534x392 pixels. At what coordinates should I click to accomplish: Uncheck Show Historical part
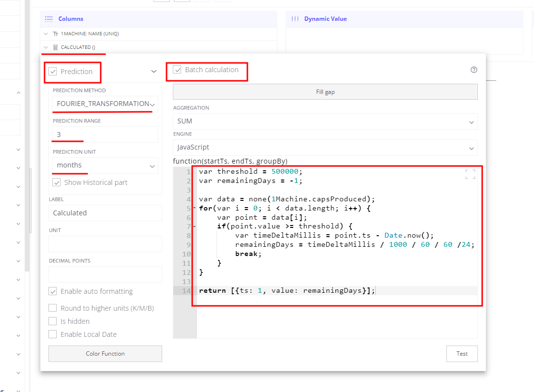(x=57, y=182)
